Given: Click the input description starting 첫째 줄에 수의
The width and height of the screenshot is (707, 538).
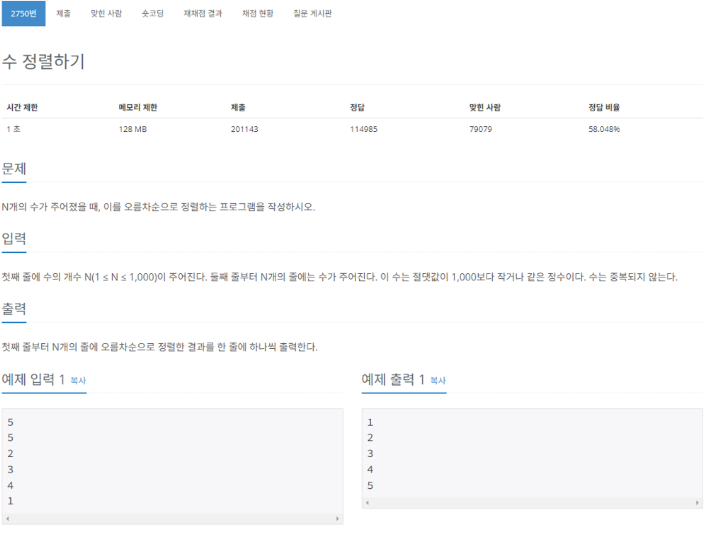Looking at the screenshot, I should point(340,277).
